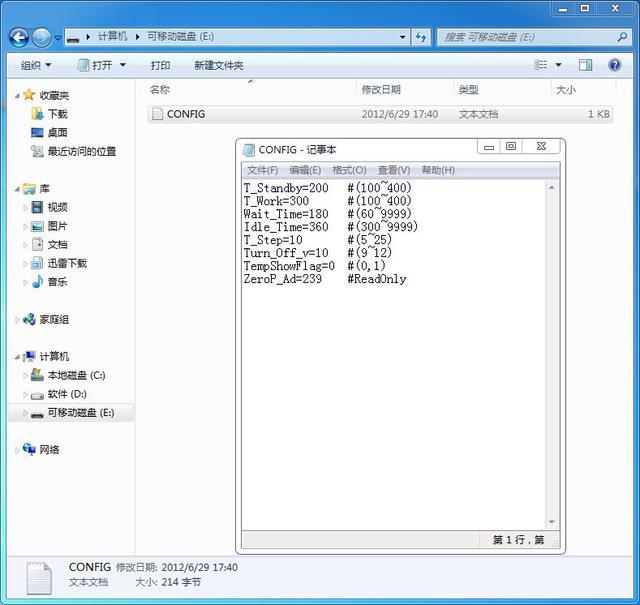The image size is (640, 605).
Task: Click the 家庭组 icon
Action: point(29,319)
